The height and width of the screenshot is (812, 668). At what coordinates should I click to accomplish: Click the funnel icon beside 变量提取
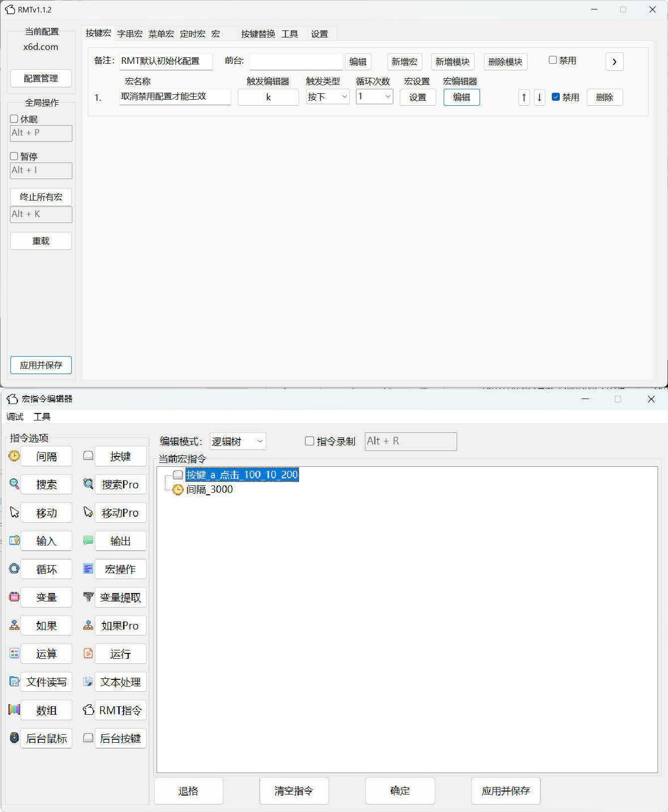coord(88,597)
